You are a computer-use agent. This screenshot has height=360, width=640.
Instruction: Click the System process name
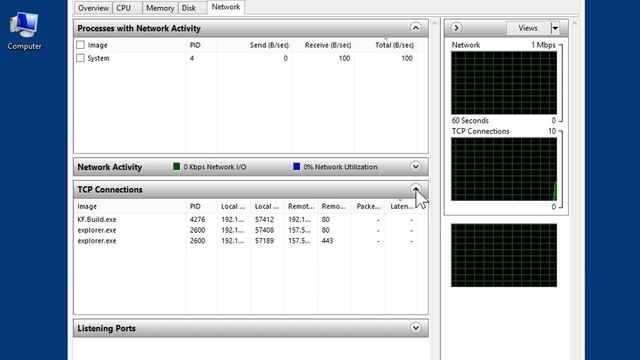click(x=98, y=58)
